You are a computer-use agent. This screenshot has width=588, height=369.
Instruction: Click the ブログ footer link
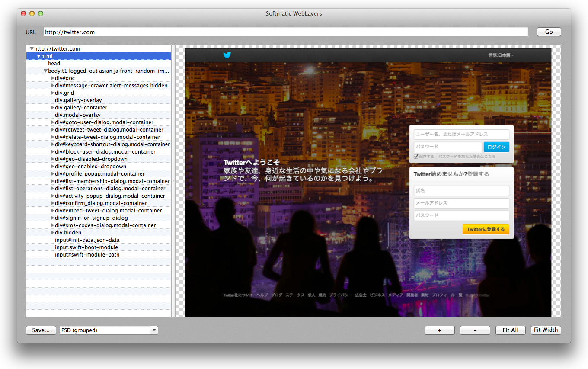277,295
